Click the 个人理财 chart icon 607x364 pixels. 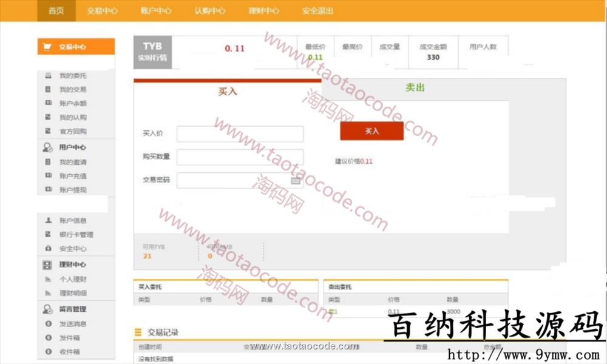point(48,279)
